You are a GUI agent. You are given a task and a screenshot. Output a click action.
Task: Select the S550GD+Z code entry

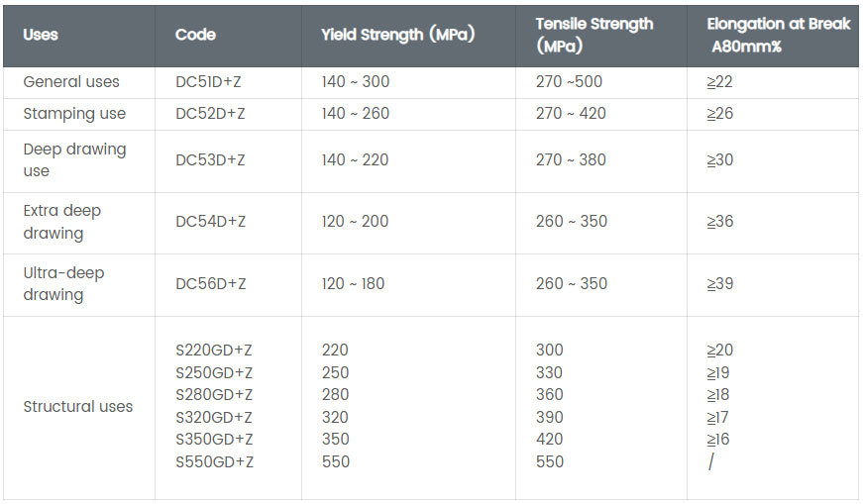point(214,461)
